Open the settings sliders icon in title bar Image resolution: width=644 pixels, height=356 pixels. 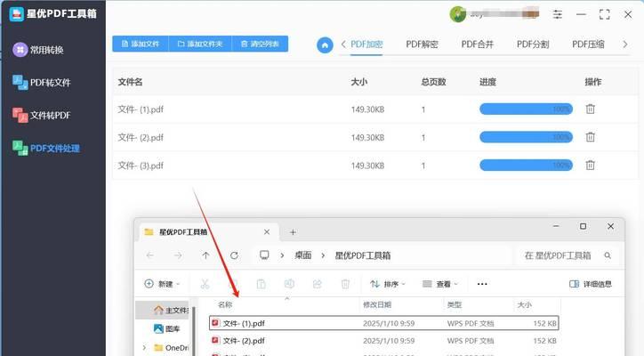558,14
